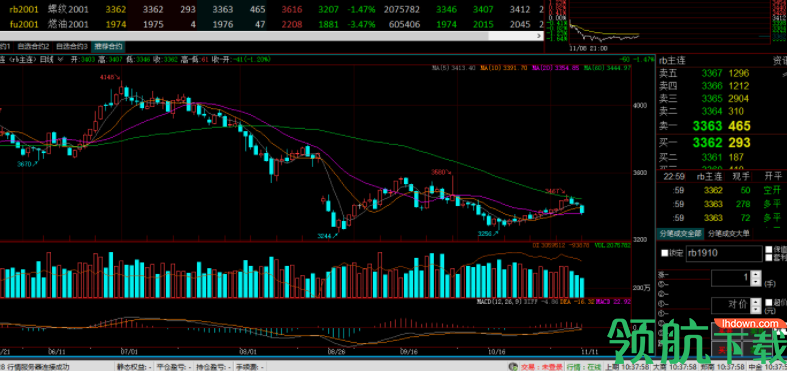
Task: Switch to 分笔成交大单 tab
Action: [x=729, y=233]
